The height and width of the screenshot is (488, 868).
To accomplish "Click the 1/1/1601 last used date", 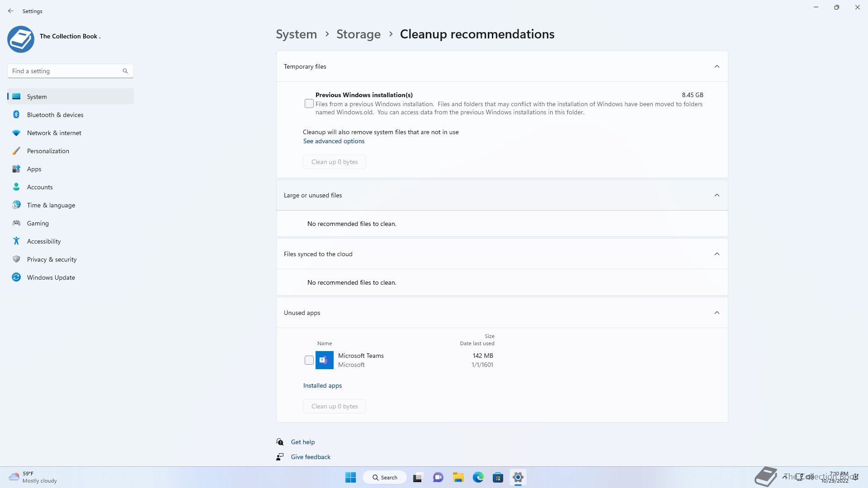I will click(x=482, y=365).
